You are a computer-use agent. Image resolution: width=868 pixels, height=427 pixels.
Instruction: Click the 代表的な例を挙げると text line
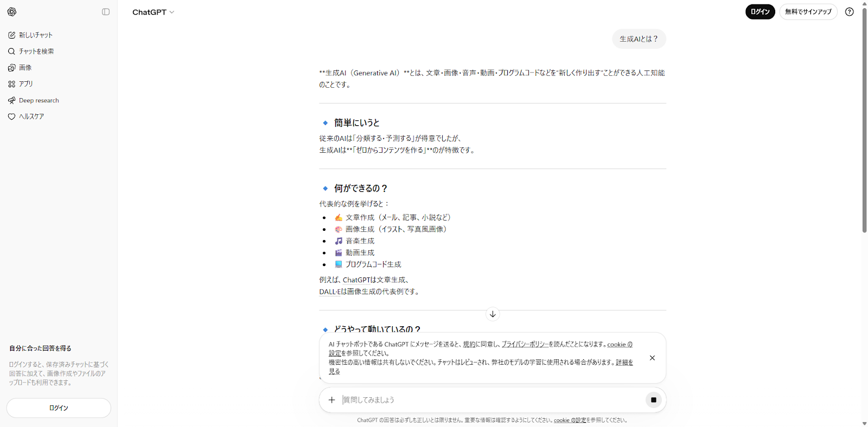tap(354, 204)
